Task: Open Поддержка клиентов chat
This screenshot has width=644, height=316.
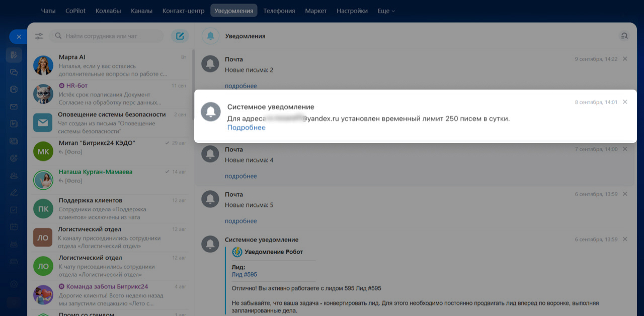Action: point(111,209)
